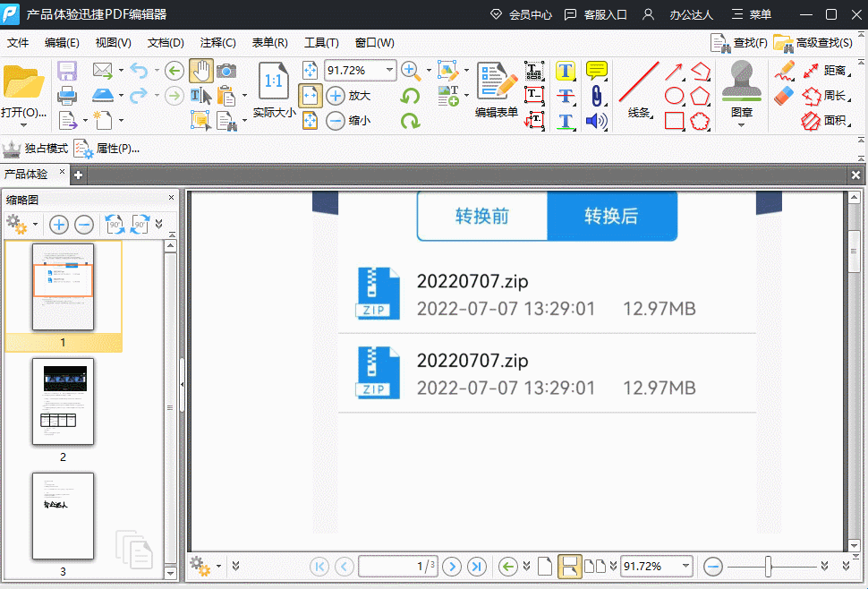Enable fit-width page display mode

(311, 95)
